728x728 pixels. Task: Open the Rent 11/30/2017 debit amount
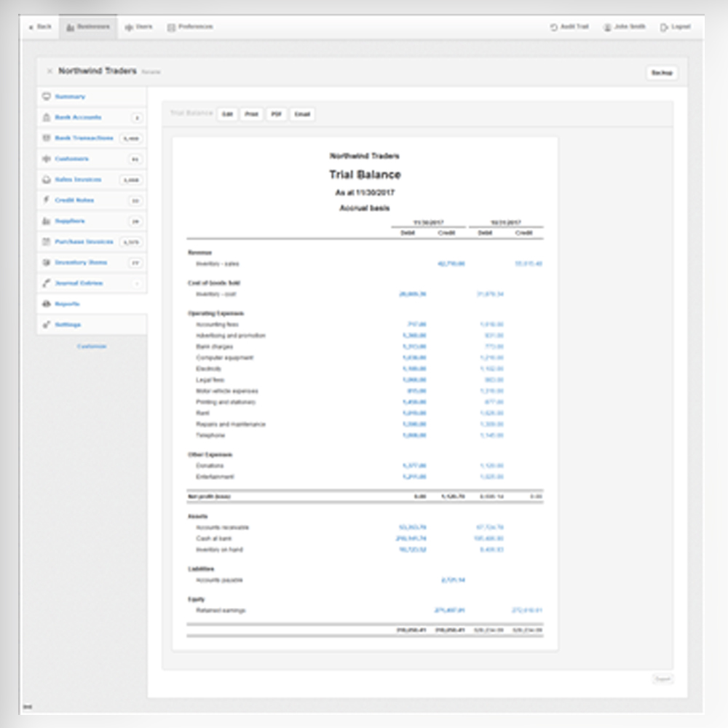pos(414,414)
